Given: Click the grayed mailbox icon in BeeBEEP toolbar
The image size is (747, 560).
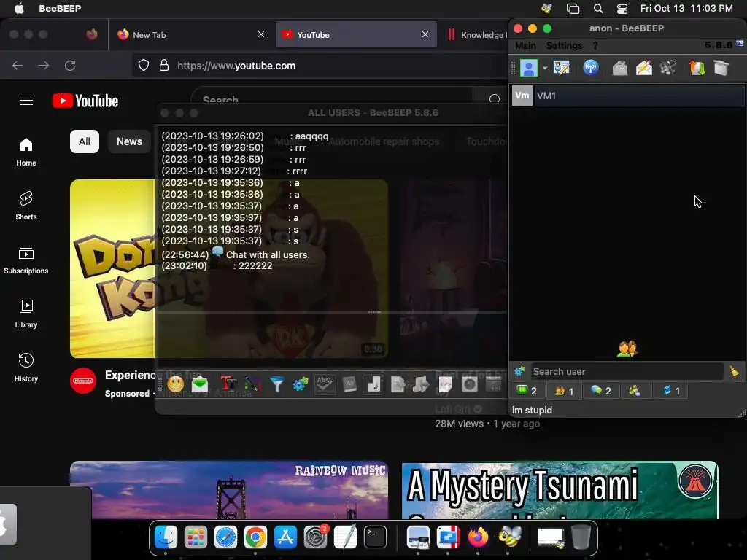Looking at the screenshot, I should coord(619,68).
